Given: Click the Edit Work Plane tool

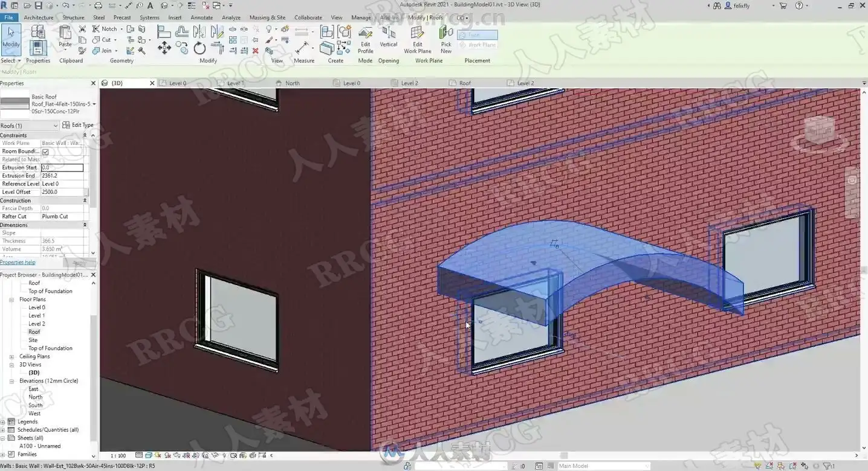Looking at the screenshot, I should [418, 40].
